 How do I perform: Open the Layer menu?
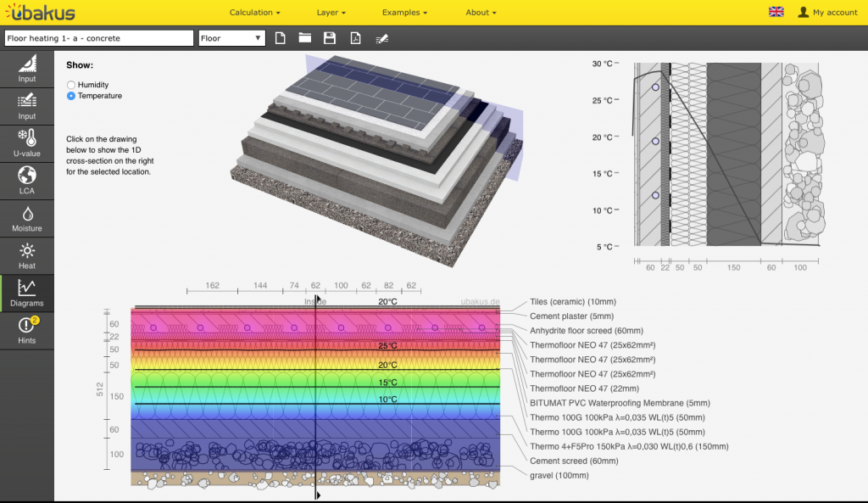[331, 13]
